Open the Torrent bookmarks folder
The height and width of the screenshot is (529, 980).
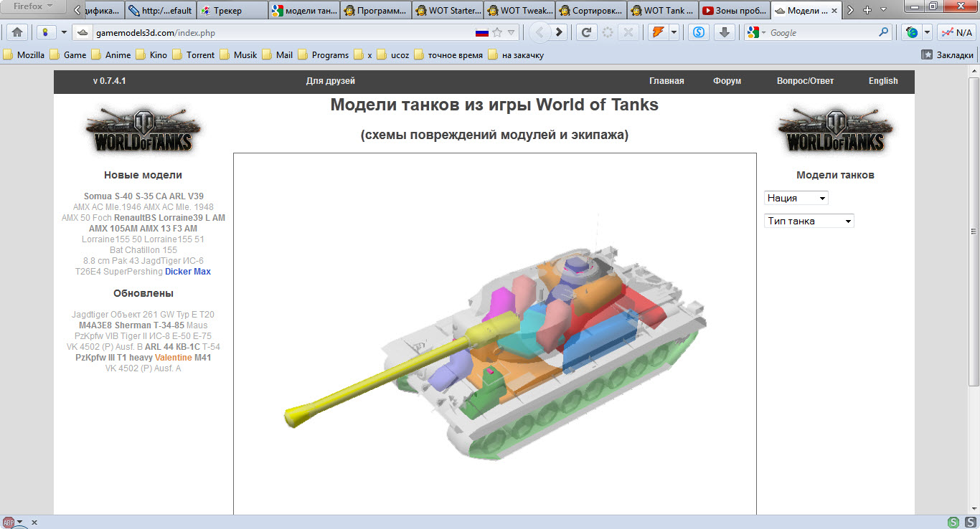pyautogui.click(x=193, y=54)
